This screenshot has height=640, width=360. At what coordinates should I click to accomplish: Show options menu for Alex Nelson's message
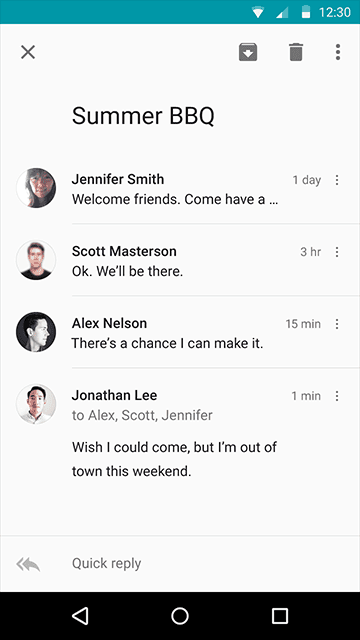pyautogui.click(x=337, y=324)
